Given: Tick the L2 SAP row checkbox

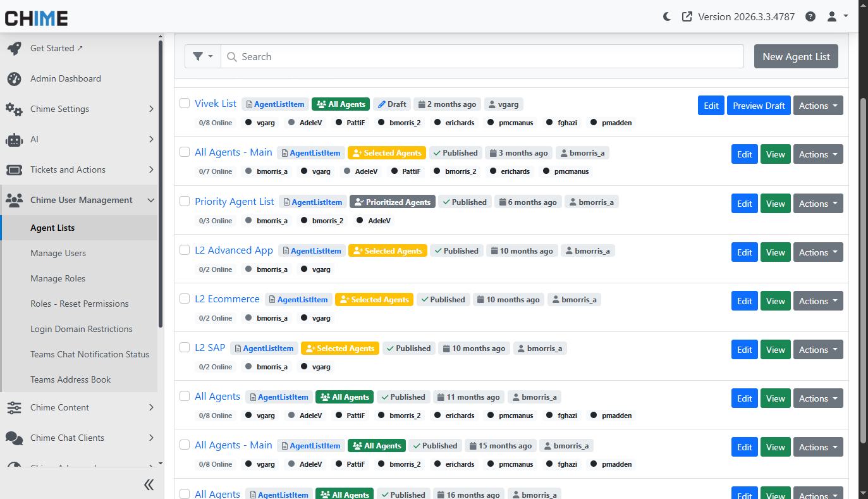Looking at the screenshot, I should (185, 347).
